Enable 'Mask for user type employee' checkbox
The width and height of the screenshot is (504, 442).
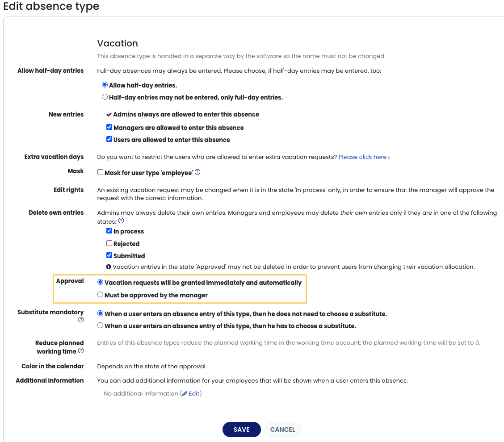(x=100, y=172)
